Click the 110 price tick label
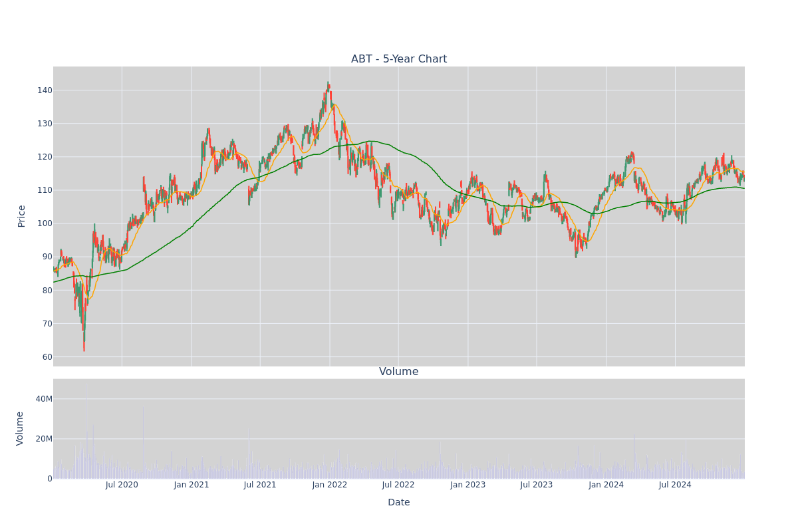798x532 pixels. click(45, 190)
